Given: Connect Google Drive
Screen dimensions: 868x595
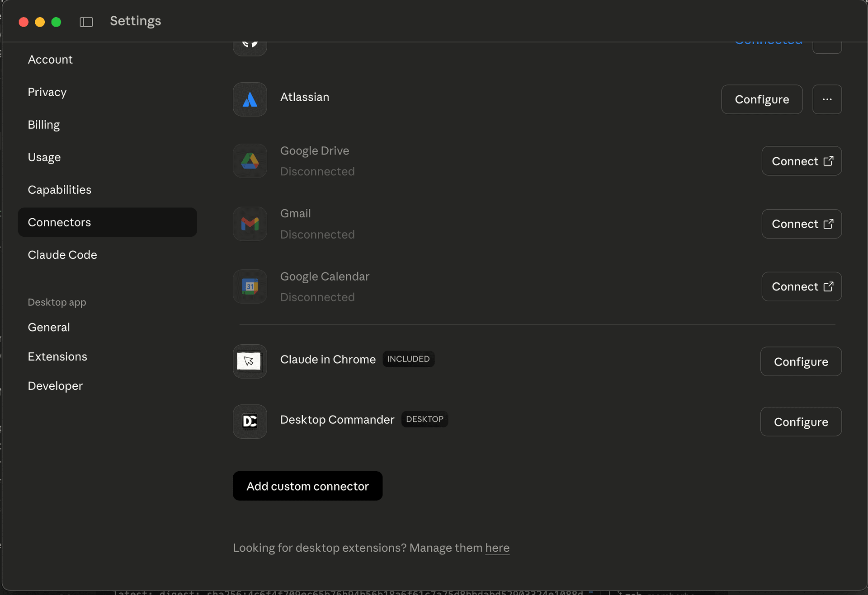Looking at the screenshot, I should [x=801, y=161].
